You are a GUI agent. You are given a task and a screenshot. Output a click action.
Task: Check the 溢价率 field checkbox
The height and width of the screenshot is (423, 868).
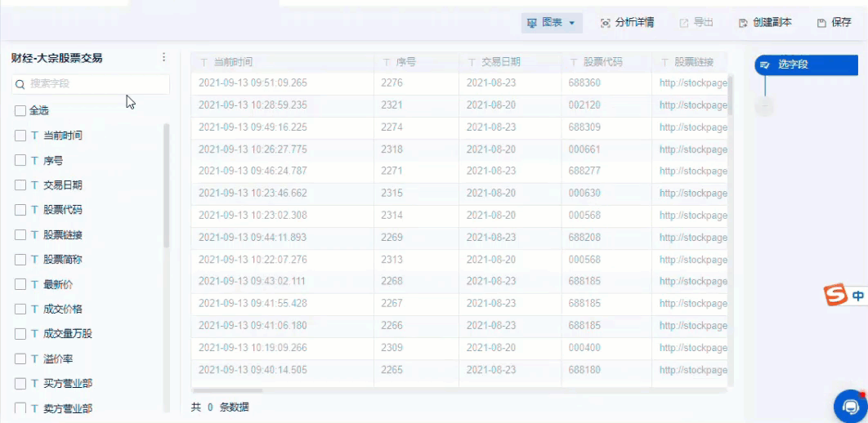[20, 358]
